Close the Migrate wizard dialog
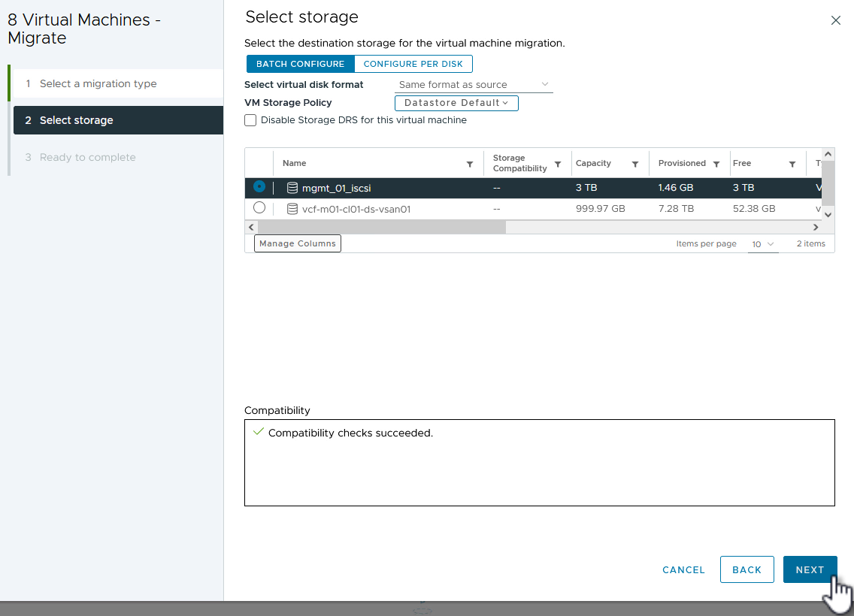 pyautogui.click(x=835, y=21)
